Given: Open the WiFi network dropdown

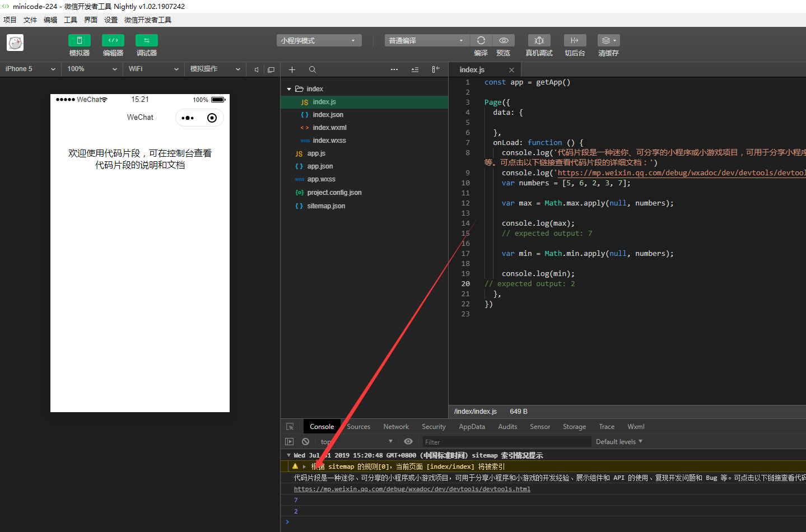Looking at the screenshot, I should click(153, 69).
